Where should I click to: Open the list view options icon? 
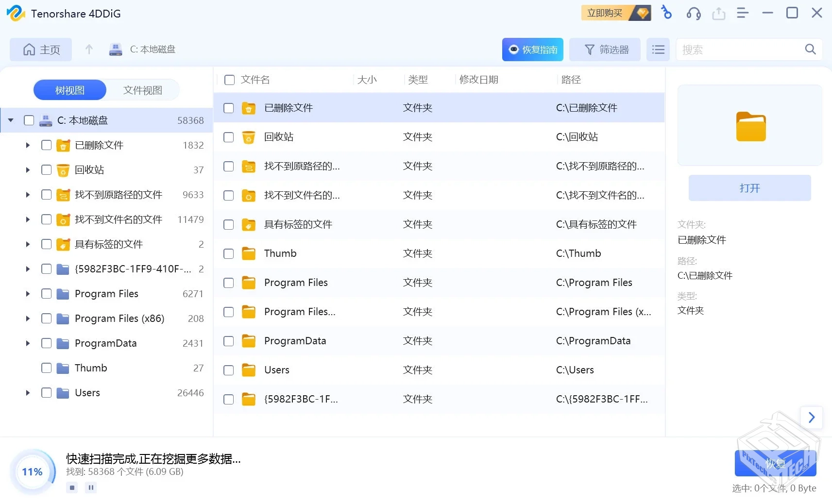658,49
